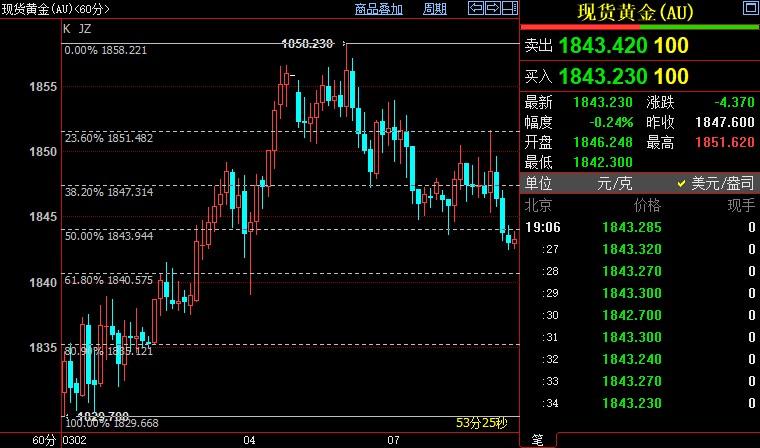Click the 昨收 value 1847.600
This screenshot has height=448, width=760.
click(725, 122)
